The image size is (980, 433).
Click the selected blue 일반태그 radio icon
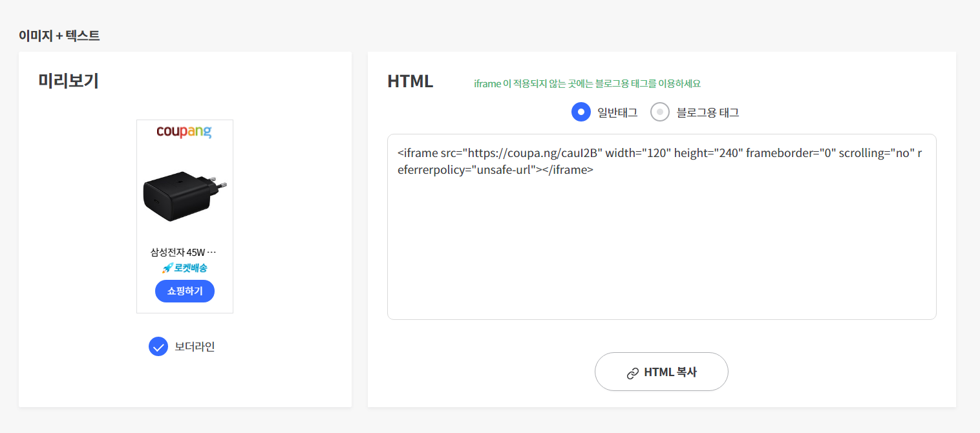tap(581, 111)
